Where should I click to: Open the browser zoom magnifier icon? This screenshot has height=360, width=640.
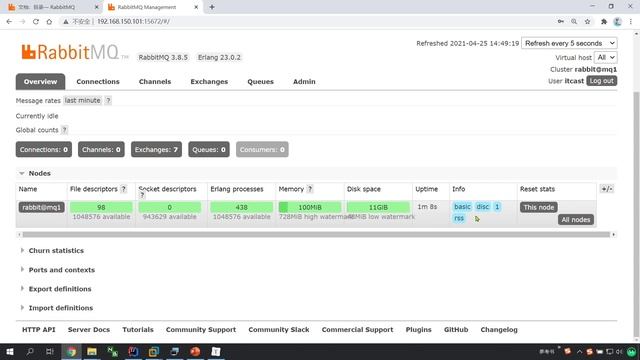[574, 22]
